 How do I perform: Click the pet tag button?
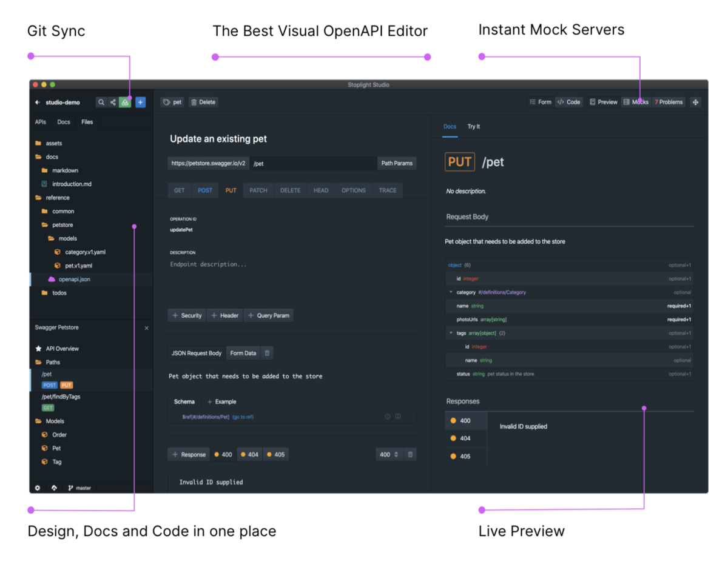172,102
